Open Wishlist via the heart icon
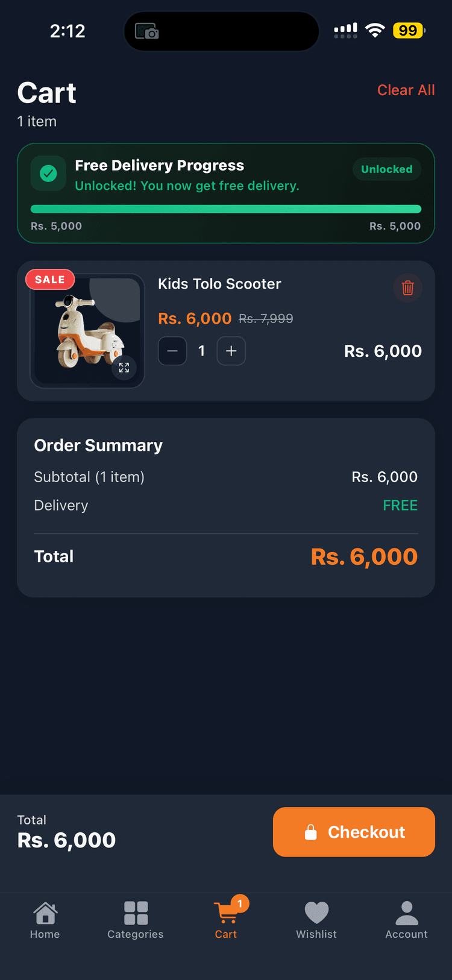The width and height of the screenshot is (452, 980). point(316,912)
